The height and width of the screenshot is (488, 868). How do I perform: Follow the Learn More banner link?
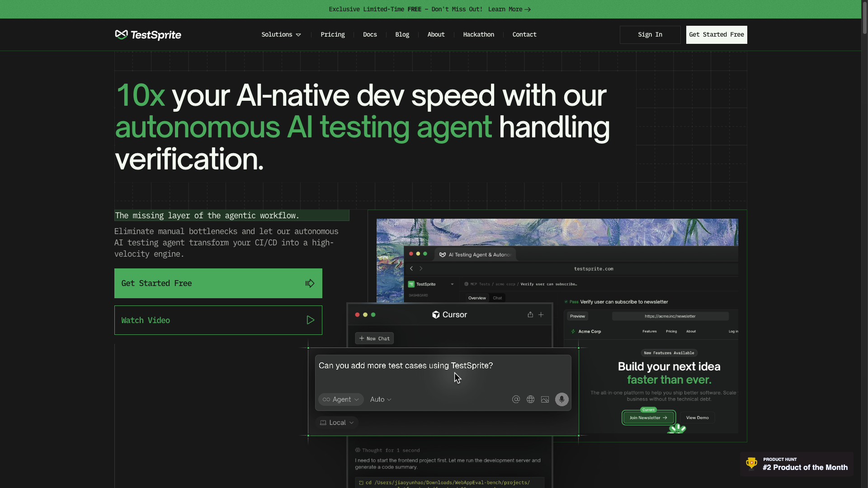[x=509, y=9]
